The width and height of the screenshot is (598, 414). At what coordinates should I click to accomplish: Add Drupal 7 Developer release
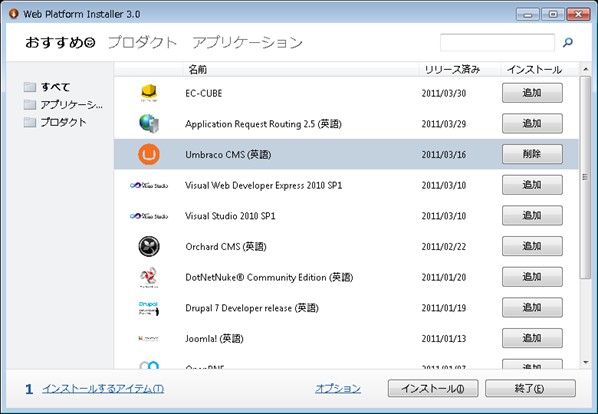[532, 308]
